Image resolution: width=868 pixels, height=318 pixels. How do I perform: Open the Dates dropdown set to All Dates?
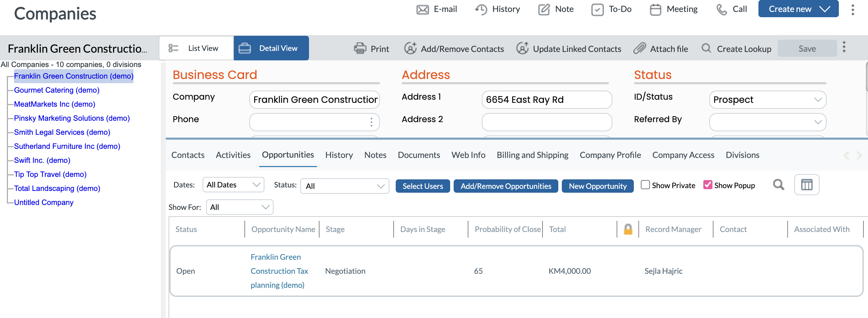233,184
